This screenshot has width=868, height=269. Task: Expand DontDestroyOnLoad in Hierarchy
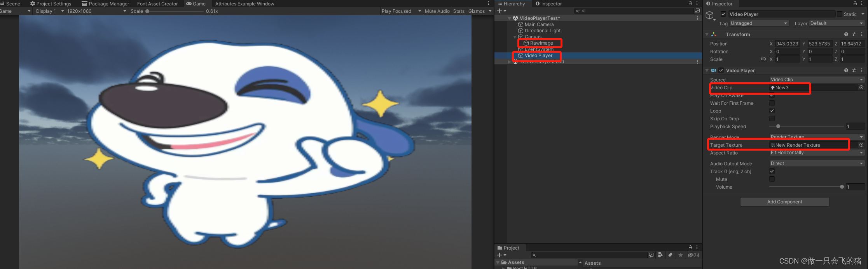tap(509, 62)
